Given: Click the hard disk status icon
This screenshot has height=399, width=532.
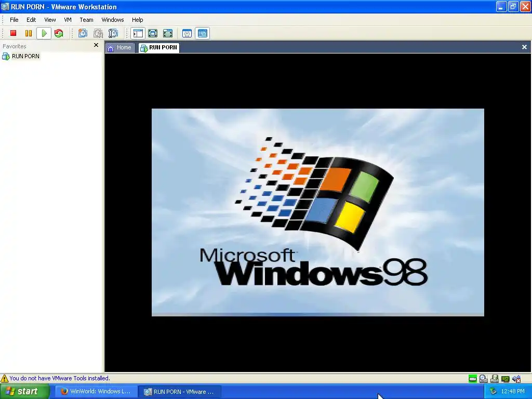Looking at the screenshot, I should 473,379.
